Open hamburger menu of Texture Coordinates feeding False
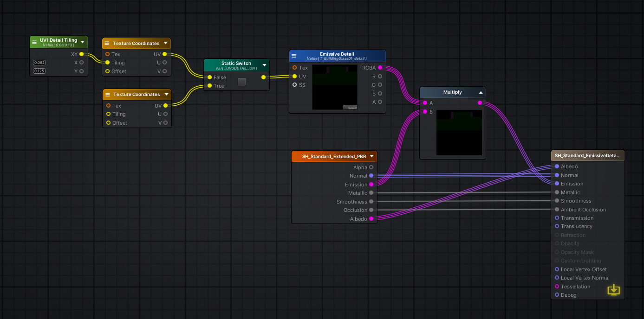 [107, 43]
